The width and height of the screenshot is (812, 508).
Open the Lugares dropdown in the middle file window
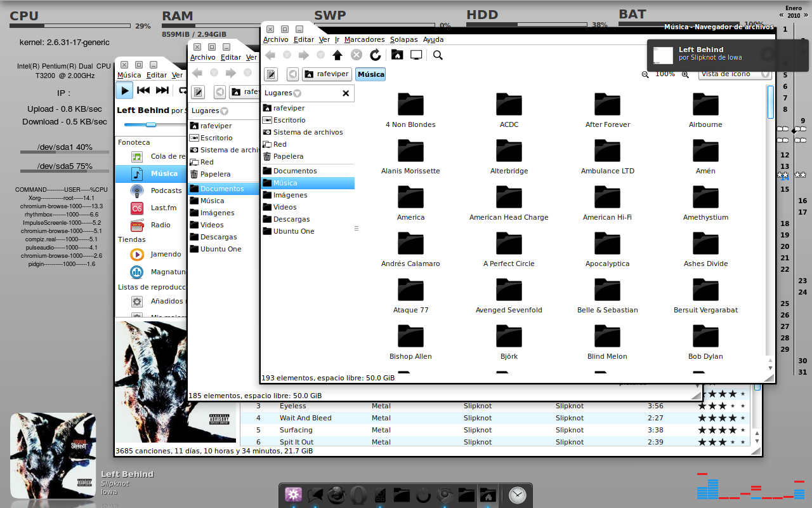pyautogui.click(x=210, y=111)
